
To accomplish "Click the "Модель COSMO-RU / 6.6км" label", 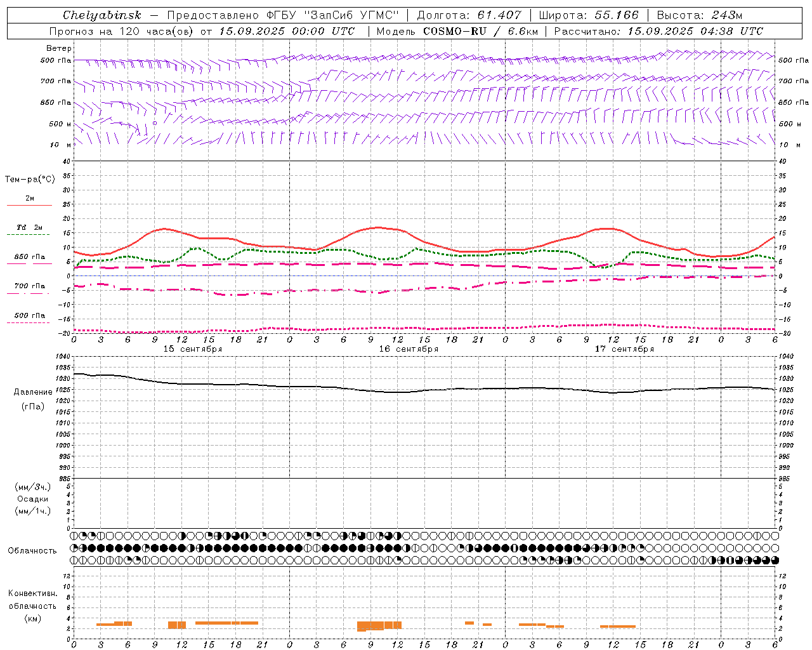I will coord(457,31).
